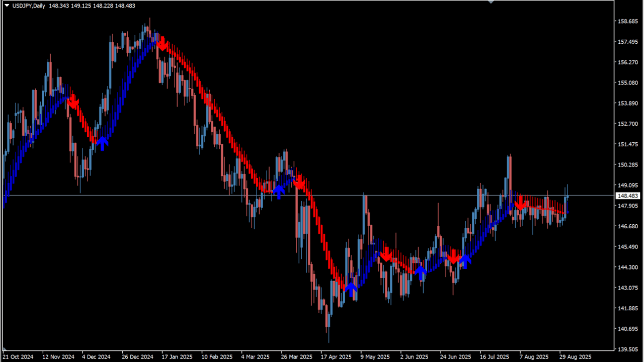This screenshot has width=644, height=362.
Task: Click the 158.685 level on price scale
Action: (x=627, y=21)
